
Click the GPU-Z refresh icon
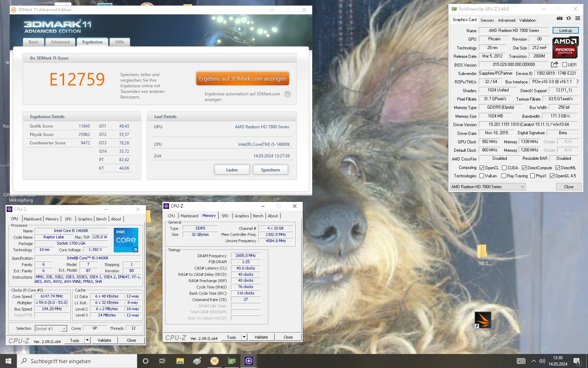pos(568,18)
